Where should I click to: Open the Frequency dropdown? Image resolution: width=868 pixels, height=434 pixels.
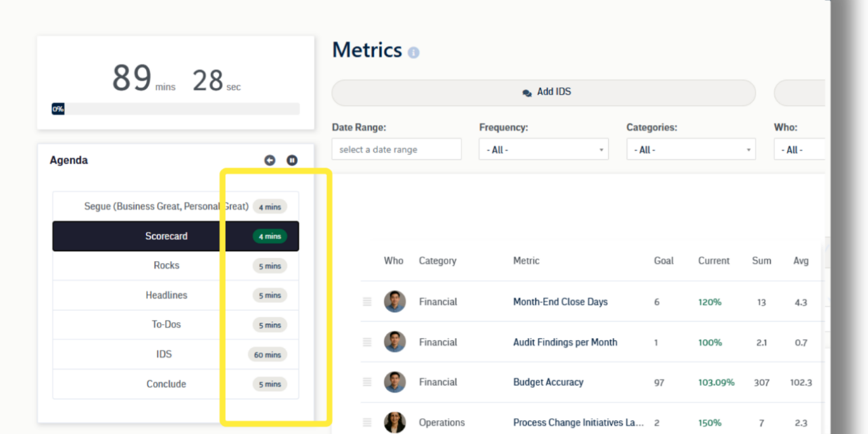(543, 150)
